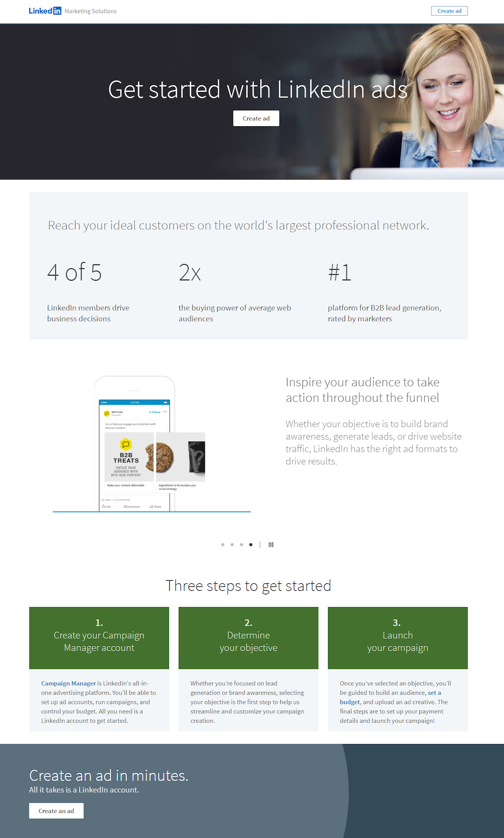Follow the 'set a budget' link

(434, 693)
